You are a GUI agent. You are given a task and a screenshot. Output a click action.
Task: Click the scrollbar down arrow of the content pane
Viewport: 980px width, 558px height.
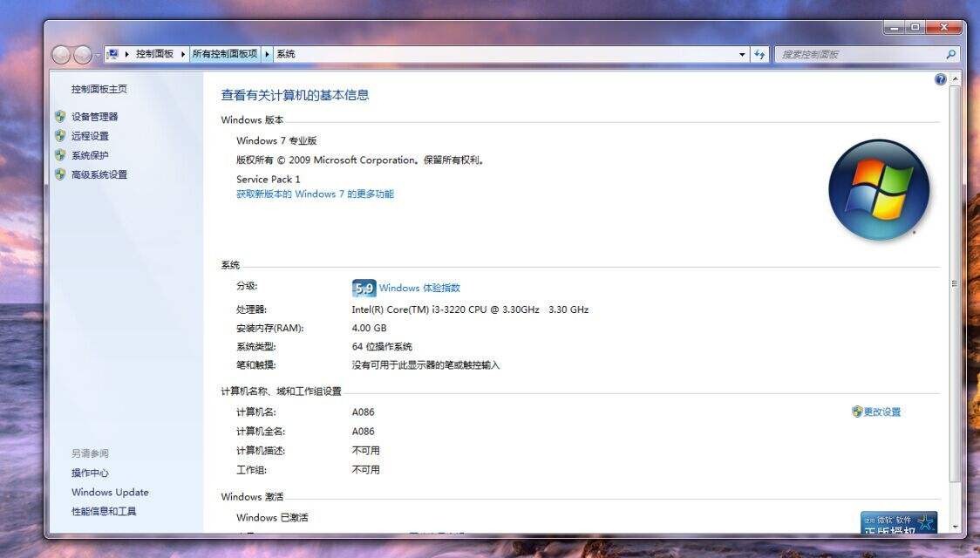click(954, 526)
